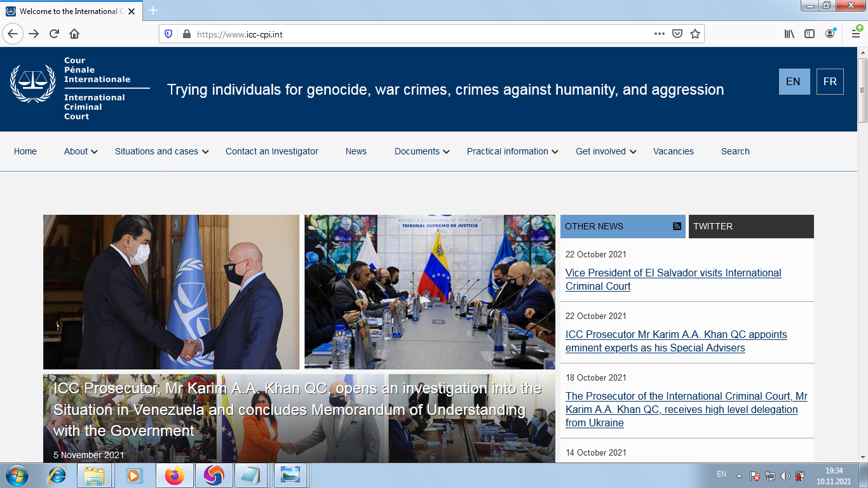Viewport: 868px width, 488px height.
Task: Reload the page with the refresh icon
Action: pyautogui.click(x=53, y=34)
